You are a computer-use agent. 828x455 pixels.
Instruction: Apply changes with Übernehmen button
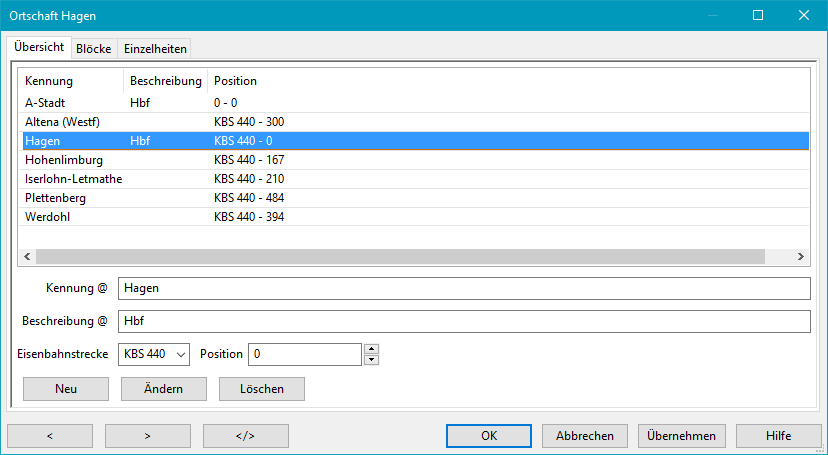pos(680,436)
